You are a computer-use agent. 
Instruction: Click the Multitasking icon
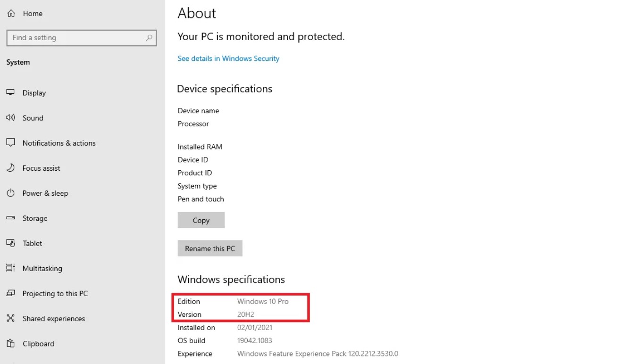10,268
